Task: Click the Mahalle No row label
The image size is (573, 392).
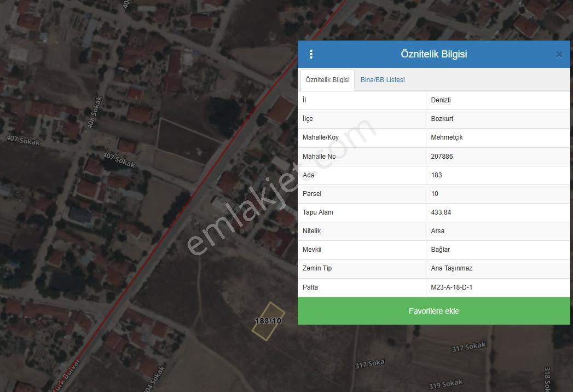Action: click(319, 157)
